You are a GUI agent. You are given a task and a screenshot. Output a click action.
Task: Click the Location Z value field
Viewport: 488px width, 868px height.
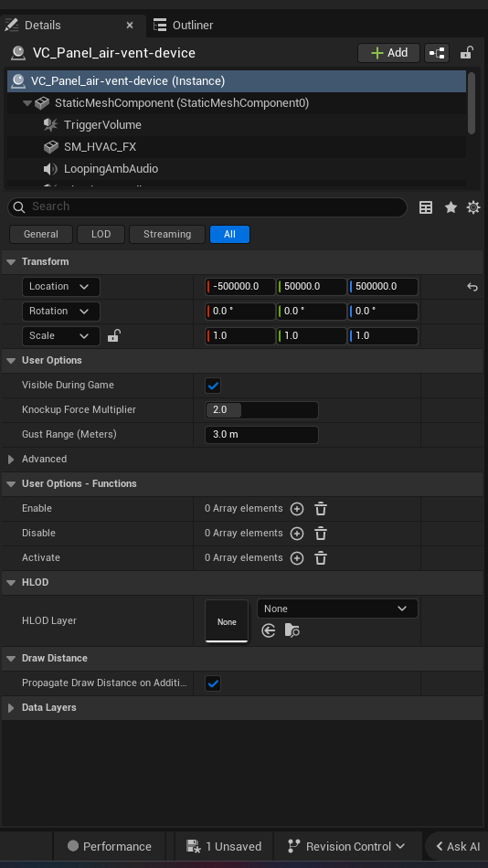click(383, 287)
